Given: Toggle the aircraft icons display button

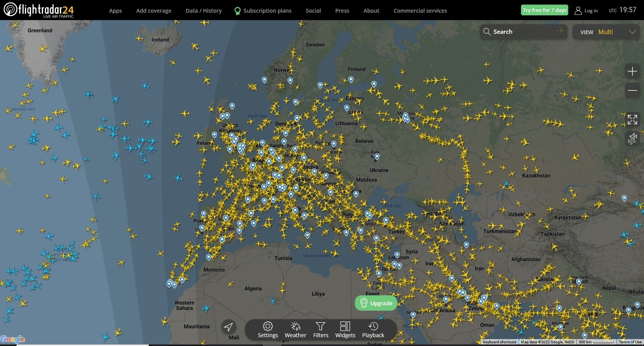Looking at the screenshot, I should pyautogui.click(x=632, y=139).
